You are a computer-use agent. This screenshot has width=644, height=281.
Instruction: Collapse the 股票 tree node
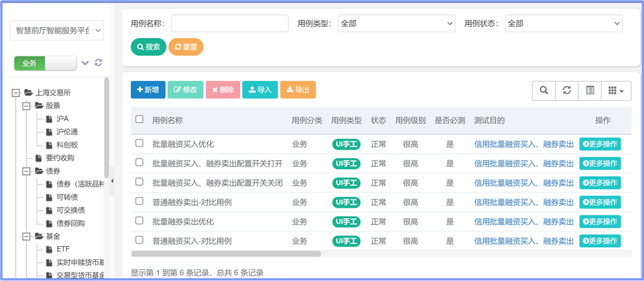[x=26, y=106]
